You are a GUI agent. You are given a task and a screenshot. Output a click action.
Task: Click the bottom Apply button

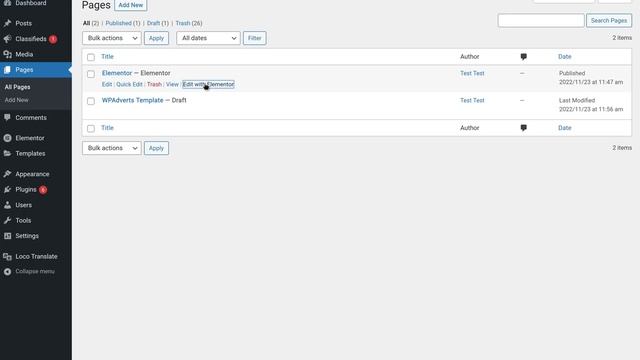point(156,148)
